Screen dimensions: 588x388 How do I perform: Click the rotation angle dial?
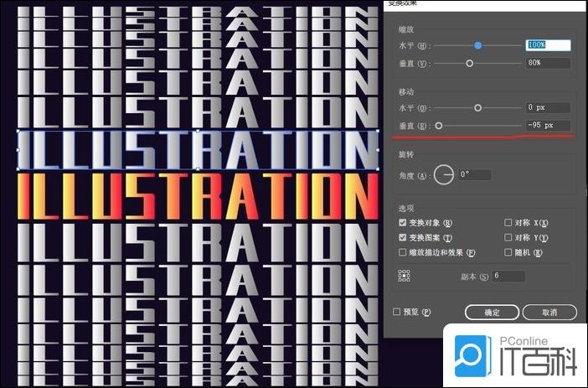(444, 174)
